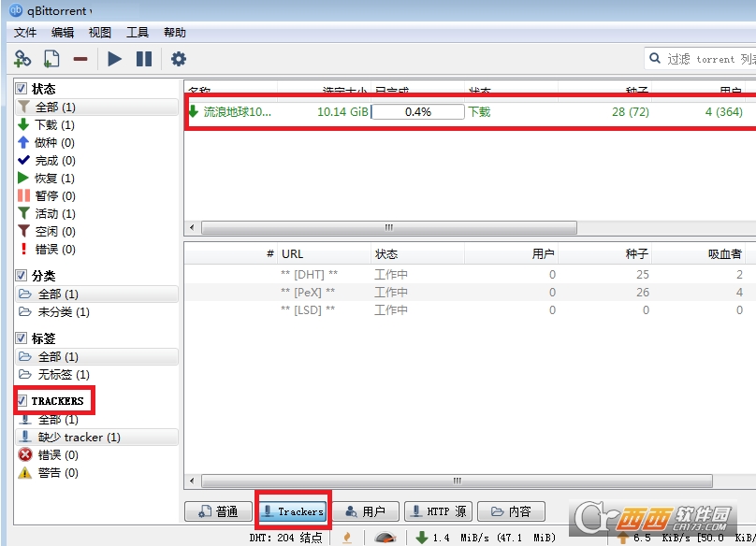The width and height of the screenshot is (756, 546).
Task: Toggle alternative speed limits speedometer icon
Action: pyautogui.click(x=385, y=538)
